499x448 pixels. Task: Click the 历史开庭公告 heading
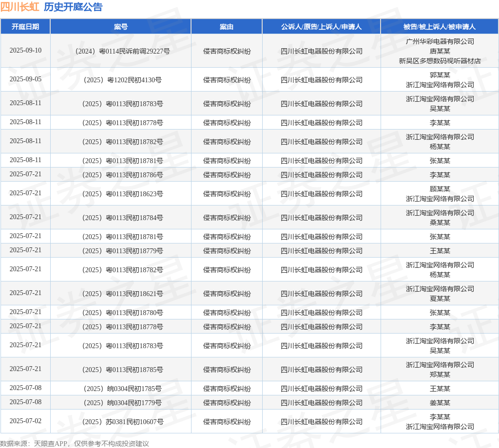tap(73, 7)
